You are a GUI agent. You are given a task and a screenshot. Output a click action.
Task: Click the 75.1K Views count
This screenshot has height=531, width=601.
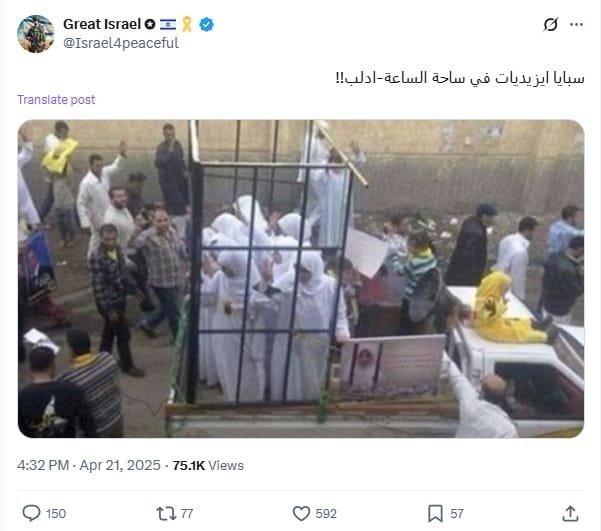[x=208, y=465]
